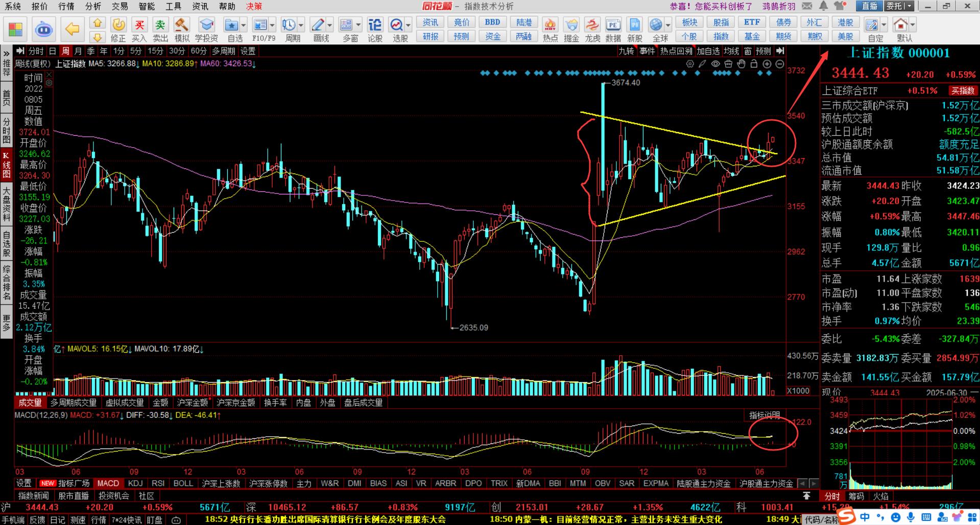Viewport: 980px width, 525px height.
Task: Open the 分析 menu in menu bar
Action: click(x=93, y=6)
